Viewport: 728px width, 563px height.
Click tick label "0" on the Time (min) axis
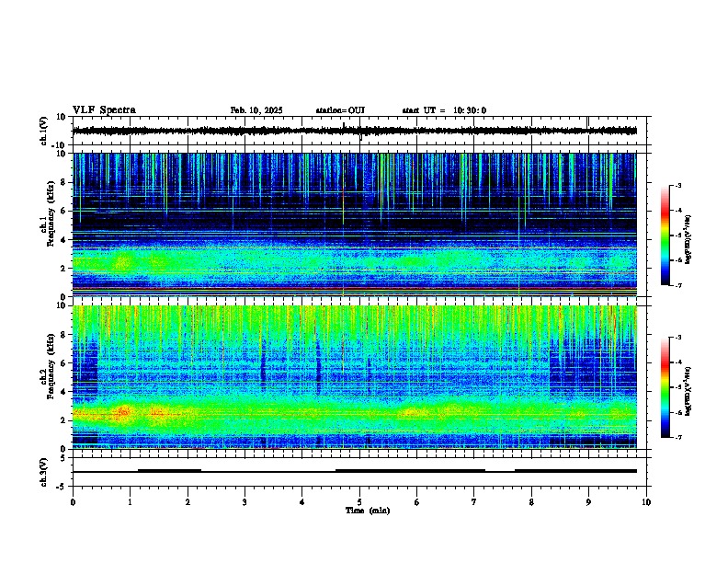pos(73,502)
